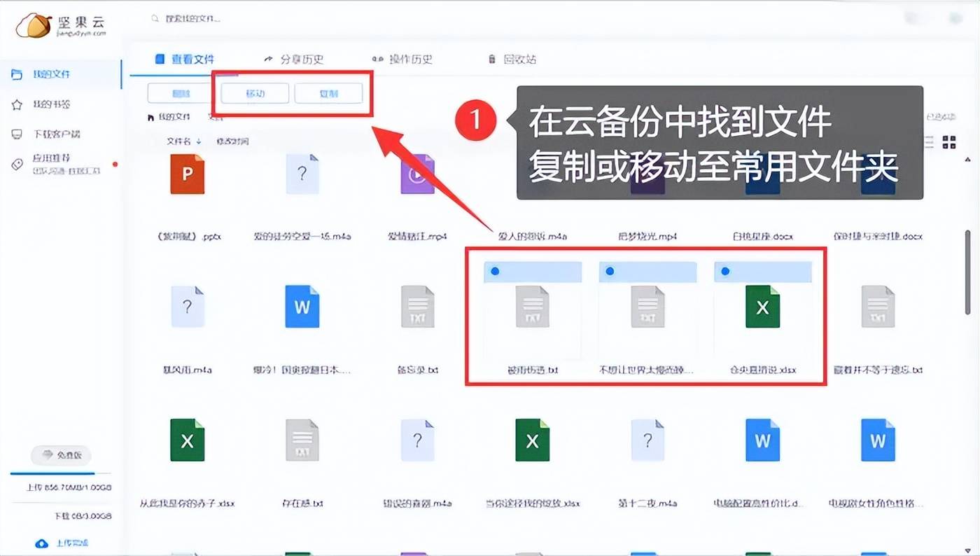980x556 pixels.
Task: Select the 暴风雨.m4a unknown-type file icon
Action: pos(188,307)
